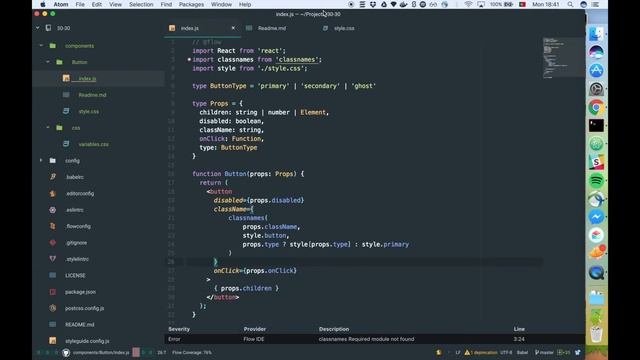
Task: Change the UTF-8 encoding selector
Action: pos(506,353)
